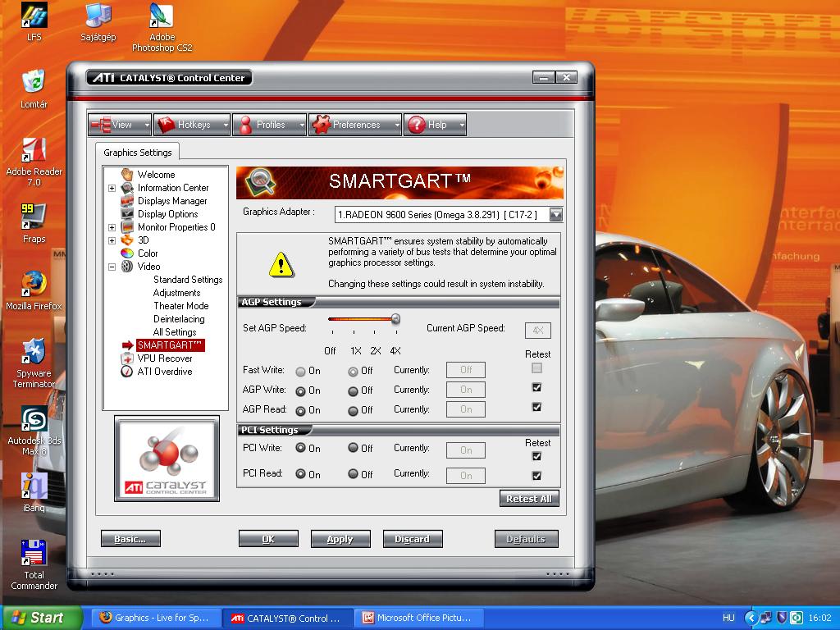The height and width of the screenshot is (630, 840).
Task: Toggle the PCI Read retest checkbox
Action: [x=536, y=476]
